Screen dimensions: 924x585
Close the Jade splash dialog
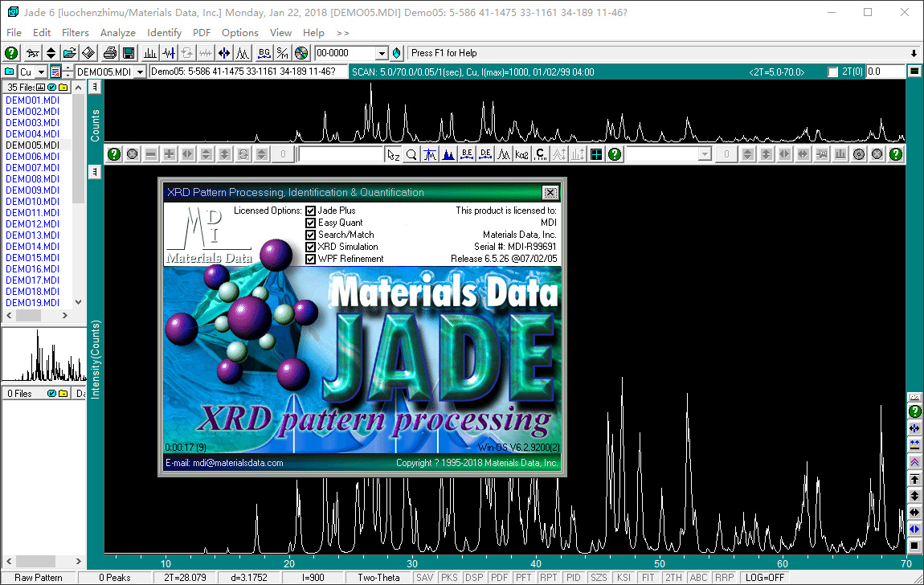pos(550,193)
